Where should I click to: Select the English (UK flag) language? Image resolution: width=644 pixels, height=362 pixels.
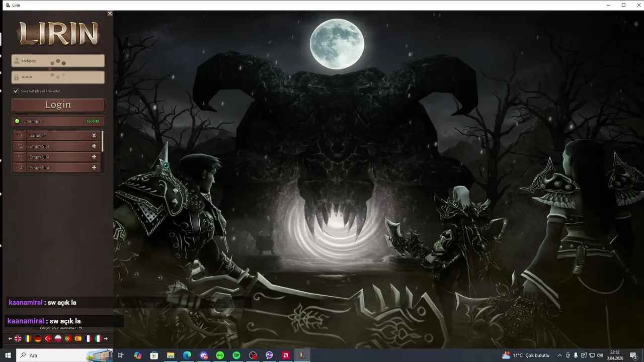coord(18,339)
